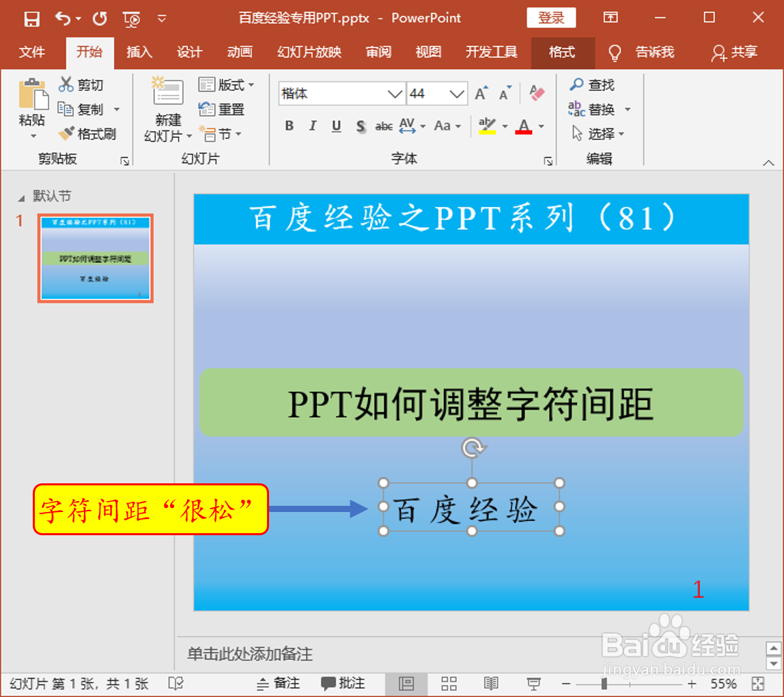This screenshot has height=697, width=784.
Task: Switch to slide sorter view
Action: point(449,683)
